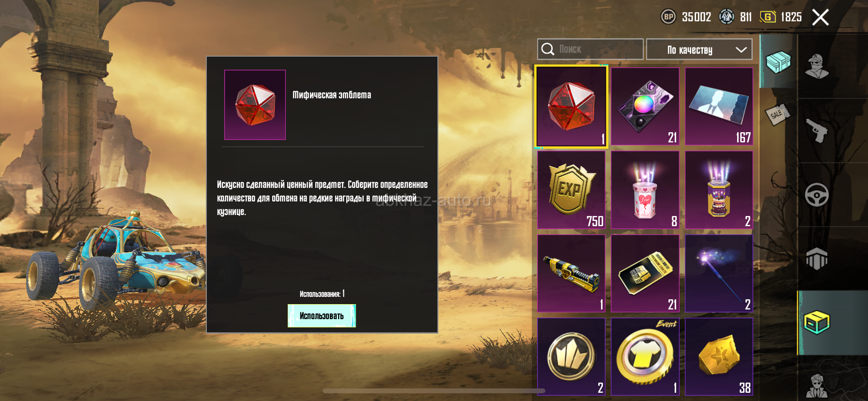Click the horizontal scroll bar at bottom
This screenshot has height=401, width=868.
434,391
